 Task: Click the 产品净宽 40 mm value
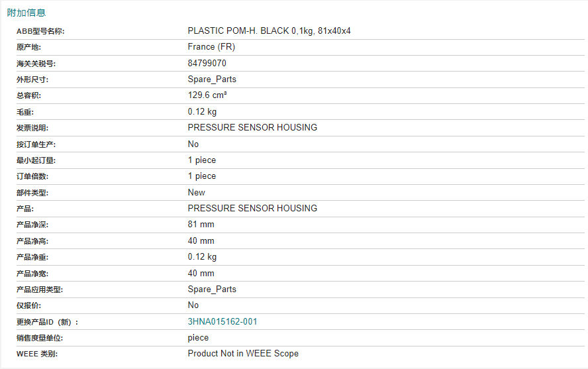click(x=201, y=273)
